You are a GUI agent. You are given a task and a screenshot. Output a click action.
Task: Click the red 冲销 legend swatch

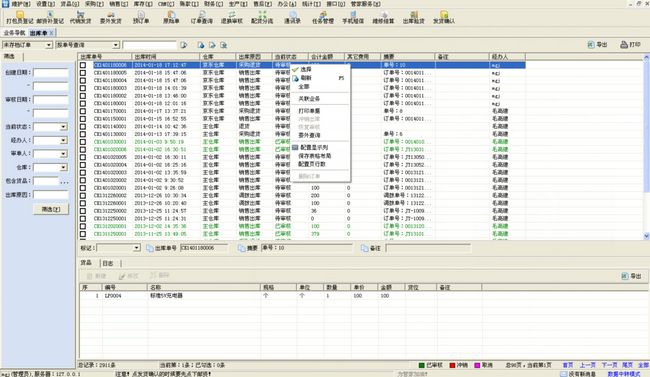tap(453, 365)
